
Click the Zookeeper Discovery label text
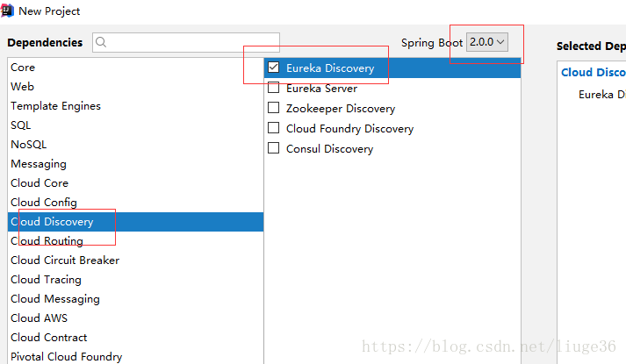[x=341, y=109]
